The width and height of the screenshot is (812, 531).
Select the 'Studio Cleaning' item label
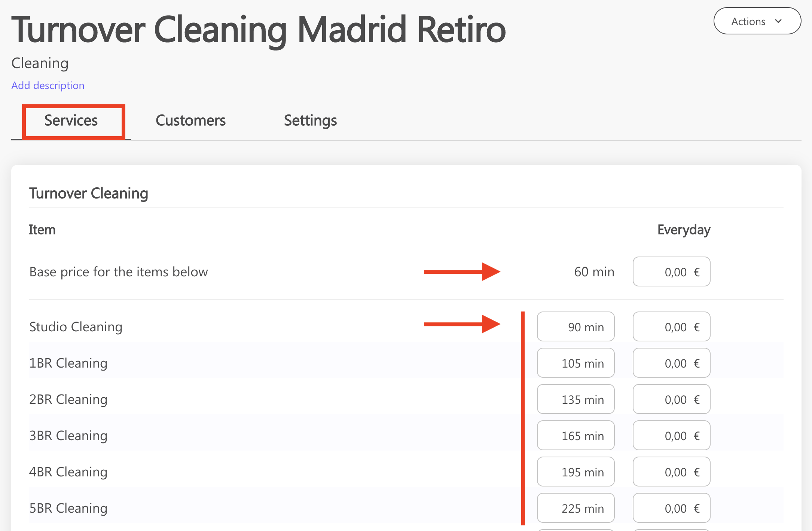pyautogui.click(x=76, y=327)
